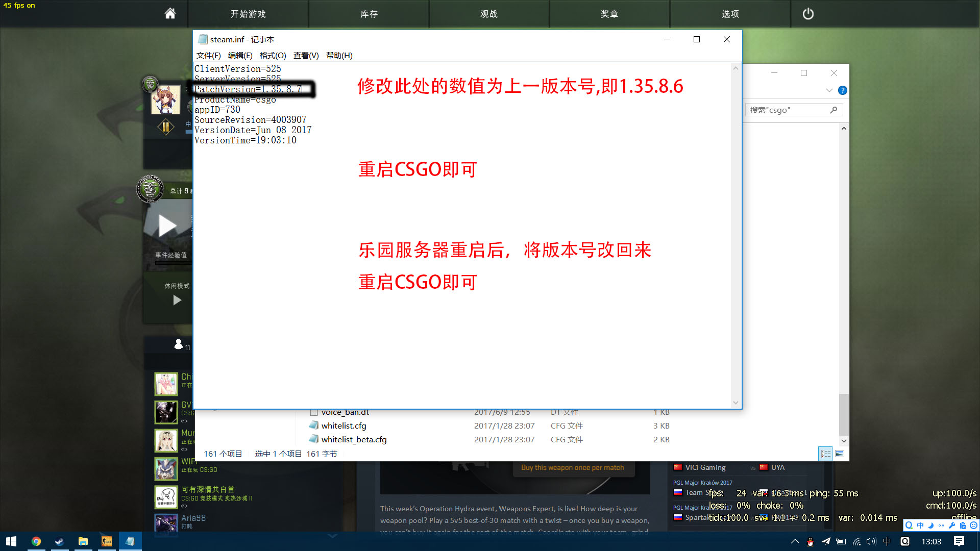The width and height of the screenshot is (980, 551).
Task: Switch Explorer to details view icon
Action: click(825, 454)
